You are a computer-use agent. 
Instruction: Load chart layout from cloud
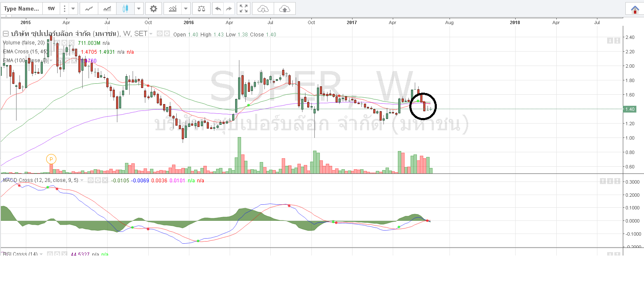[x=263, y=8]
